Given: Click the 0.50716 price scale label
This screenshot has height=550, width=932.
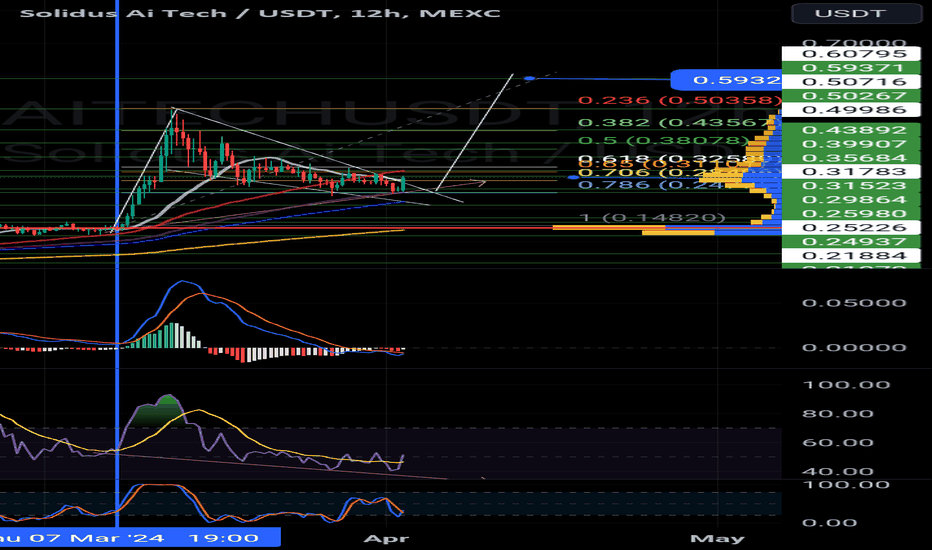Looking at the screenshot, I should 852,82.
